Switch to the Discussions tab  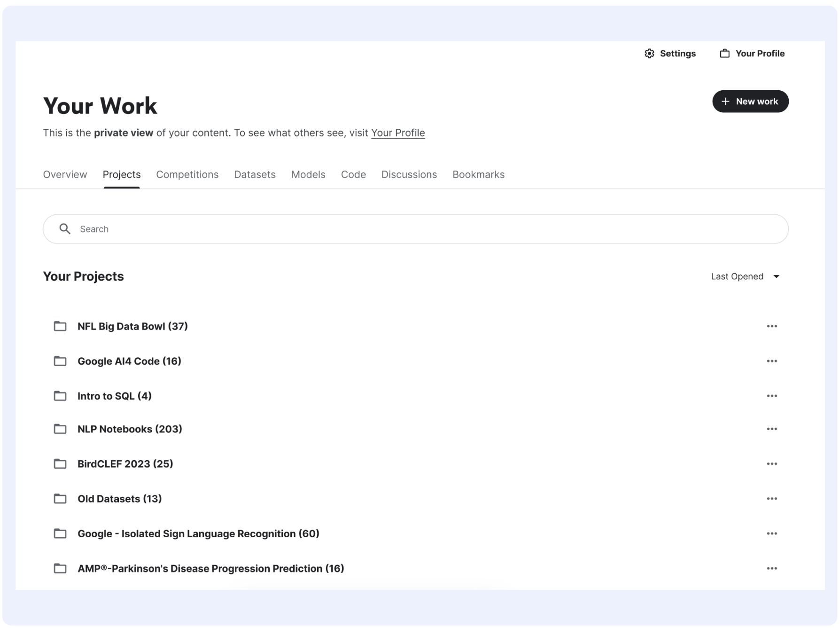409,174
